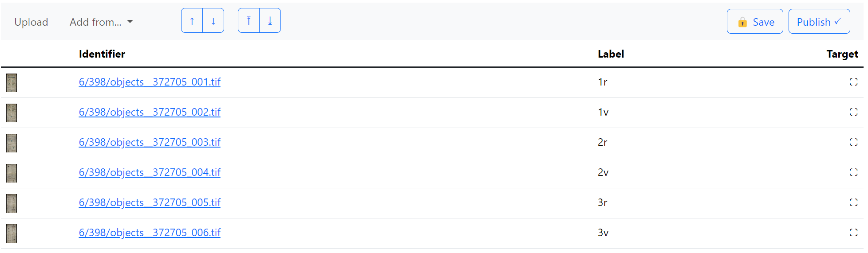Click the move to top arrow button

pos(249,21)
